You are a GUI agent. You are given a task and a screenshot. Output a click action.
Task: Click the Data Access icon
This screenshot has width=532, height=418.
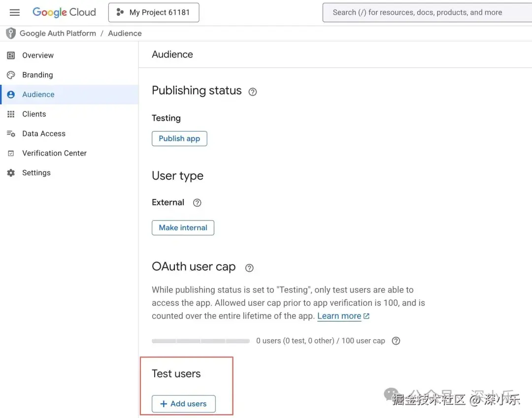pos(11,134)
